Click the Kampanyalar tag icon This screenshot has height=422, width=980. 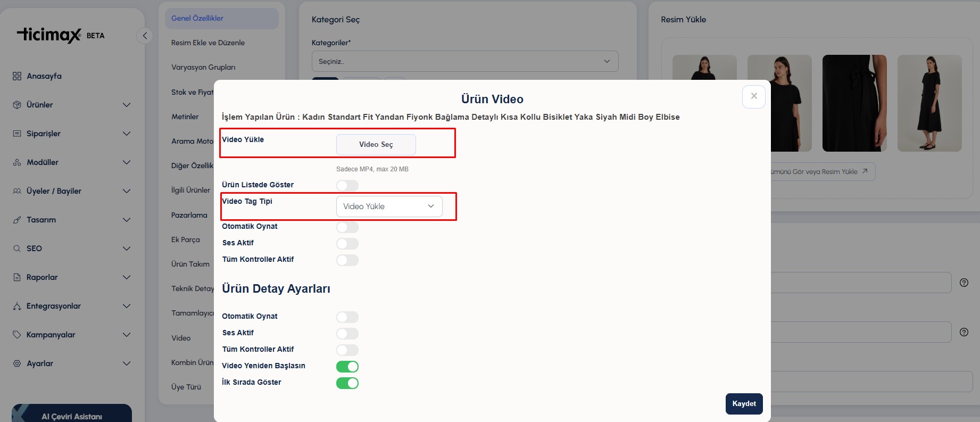(x=17, y=335)
